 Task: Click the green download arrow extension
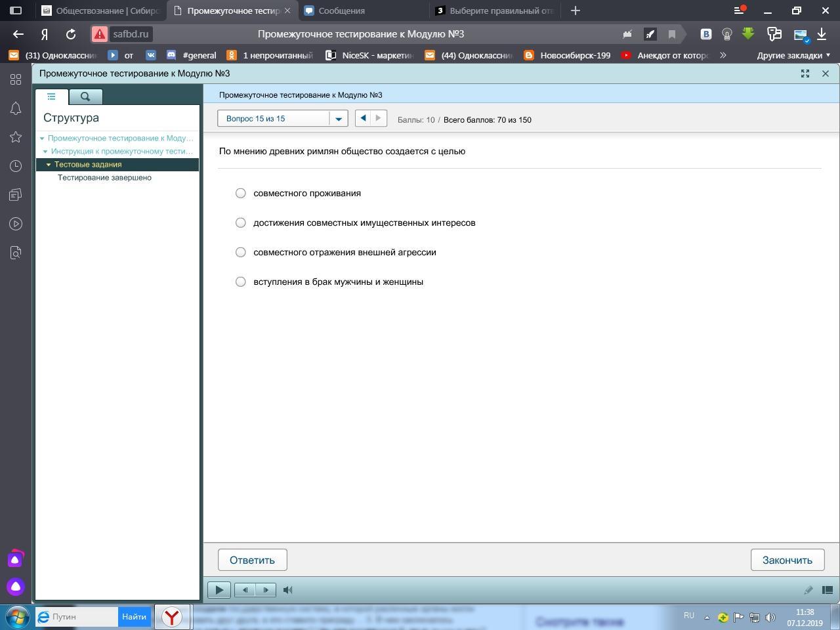747,33
